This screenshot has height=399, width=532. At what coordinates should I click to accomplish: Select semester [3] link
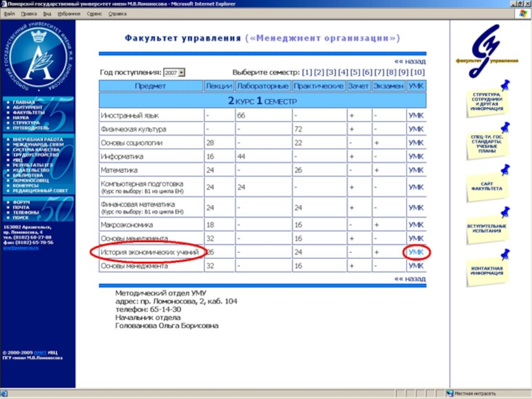click(x=331, y=72)
